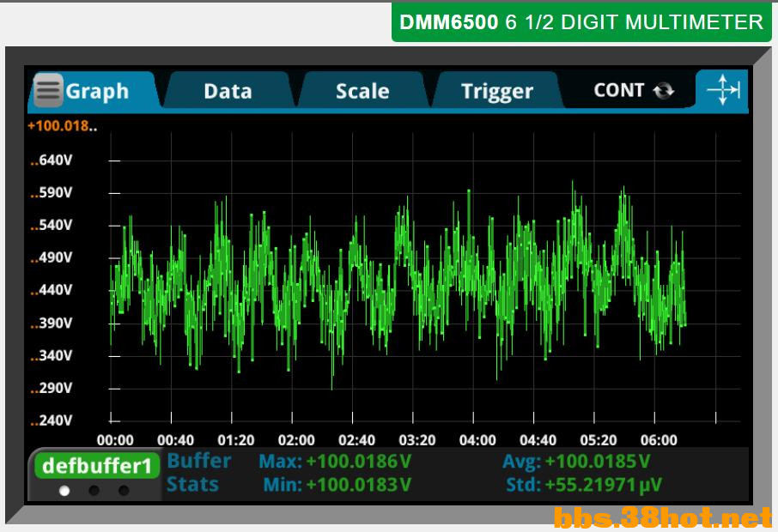This screenshot has height=532, width=778.
Task: Open the Scale tab
Action: coord(361,89)
